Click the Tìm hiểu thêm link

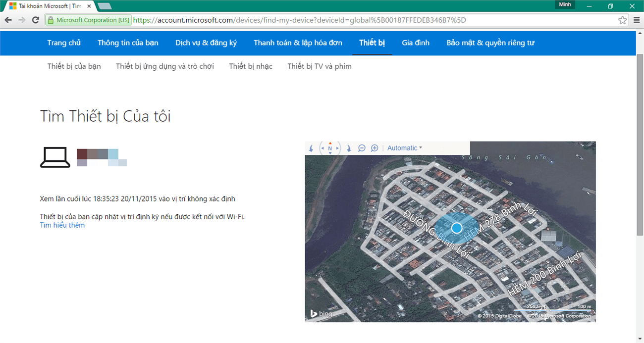click(62, 225)
